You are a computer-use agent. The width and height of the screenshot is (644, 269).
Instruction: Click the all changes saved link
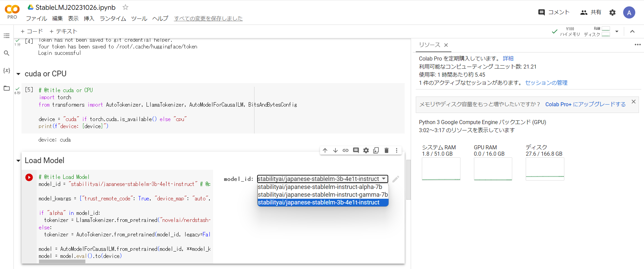coord(208,18)
